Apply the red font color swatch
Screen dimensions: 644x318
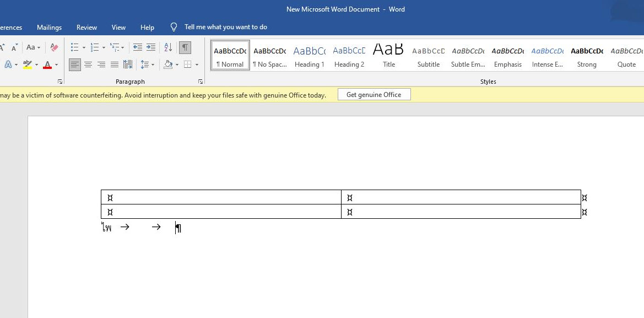pyautogui.click(x=47, y=64)
